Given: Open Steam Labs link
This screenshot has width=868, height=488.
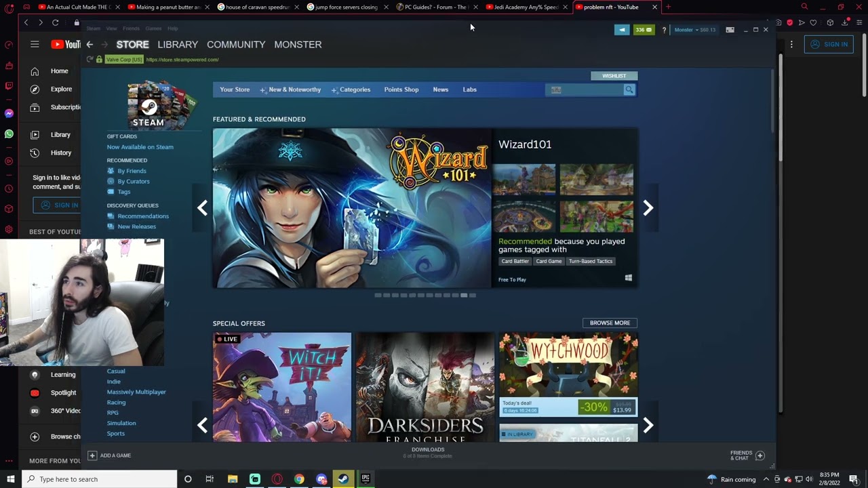Looking at the screenshot, I should pos(470,89).
